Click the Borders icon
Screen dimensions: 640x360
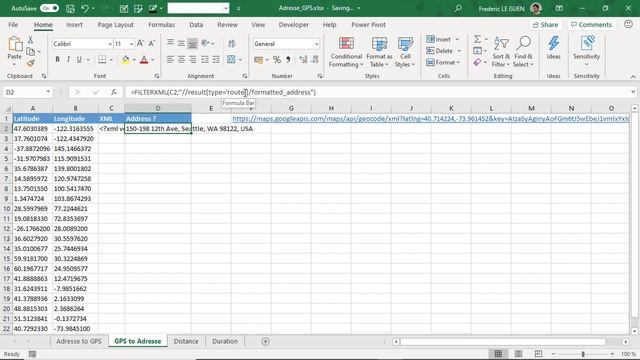pos(102,60)
